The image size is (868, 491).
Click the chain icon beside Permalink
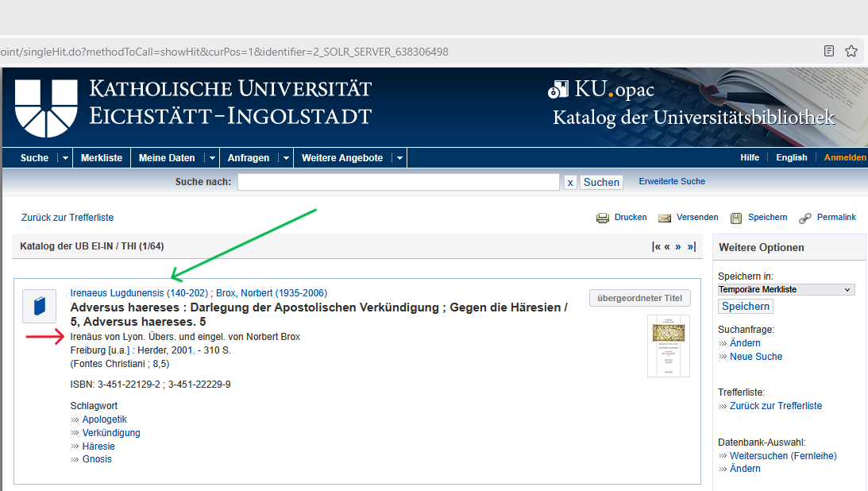[x=805, y=218]
